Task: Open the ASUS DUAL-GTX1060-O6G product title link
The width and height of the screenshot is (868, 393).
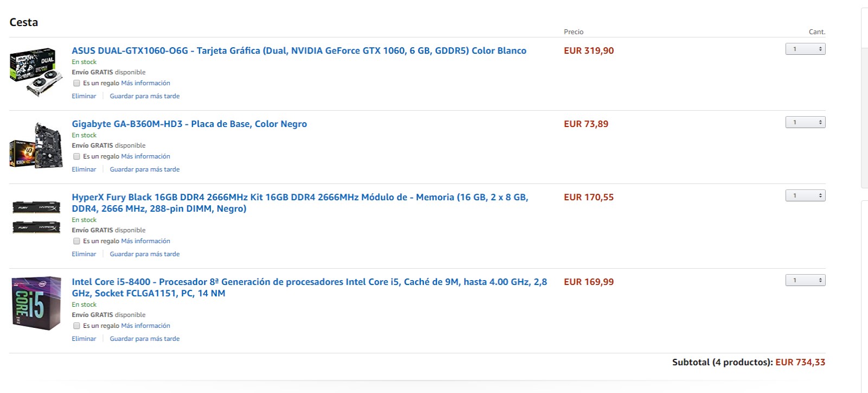Action: (x=299, y=50)
